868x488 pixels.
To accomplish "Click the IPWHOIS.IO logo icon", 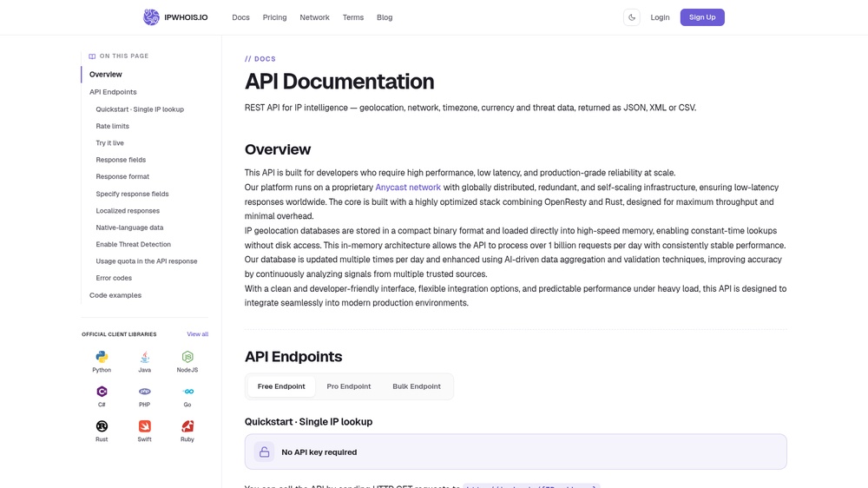I will (151, 17).
